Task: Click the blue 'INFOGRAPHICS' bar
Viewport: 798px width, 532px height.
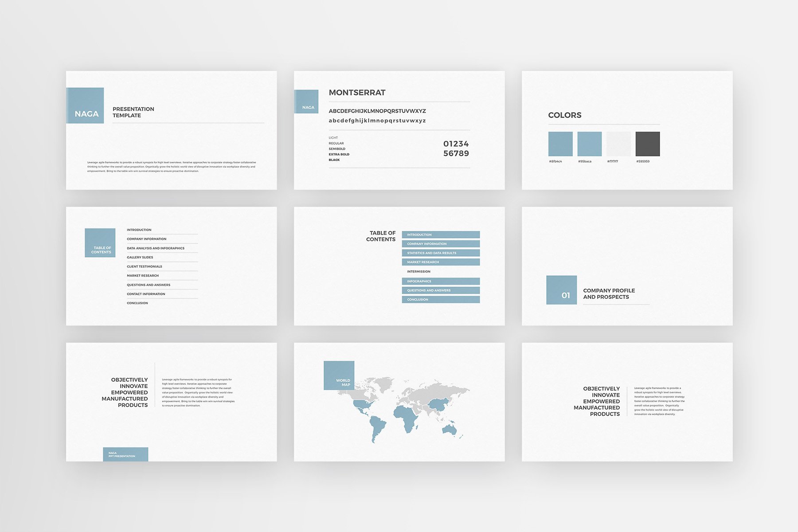Action: (x=441, y=281)
